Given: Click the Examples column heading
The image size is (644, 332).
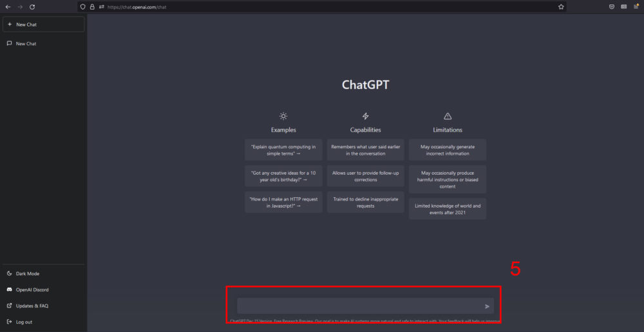Looking at the screenshot, I should pyautogui.click(x=283, y=130).
